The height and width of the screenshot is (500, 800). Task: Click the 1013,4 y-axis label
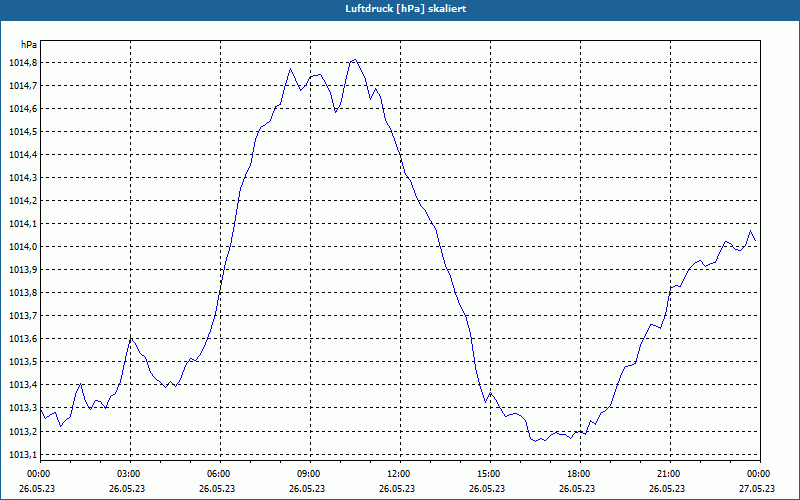point(23,385)
